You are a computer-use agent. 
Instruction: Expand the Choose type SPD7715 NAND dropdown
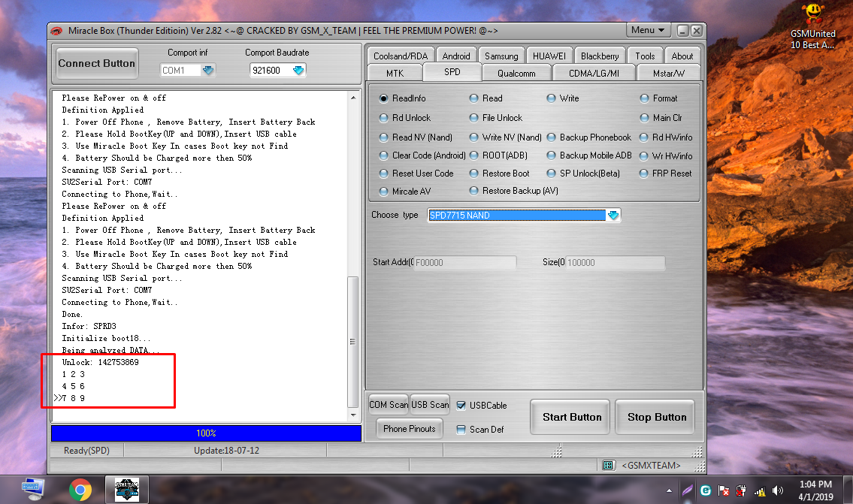pos(613,216)
